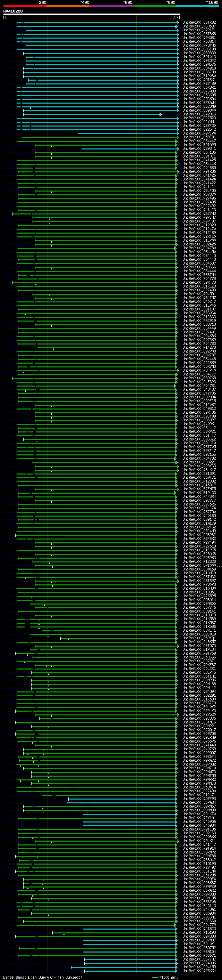Select the UniRef100_B1P0S0 label

(199, 76)
